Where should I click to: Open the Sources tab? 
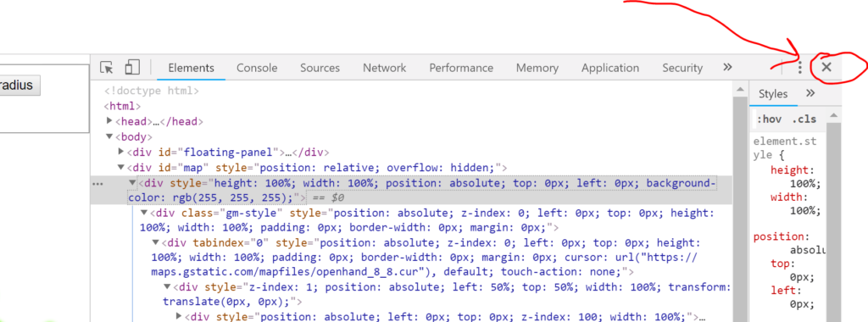coord(320,68)
